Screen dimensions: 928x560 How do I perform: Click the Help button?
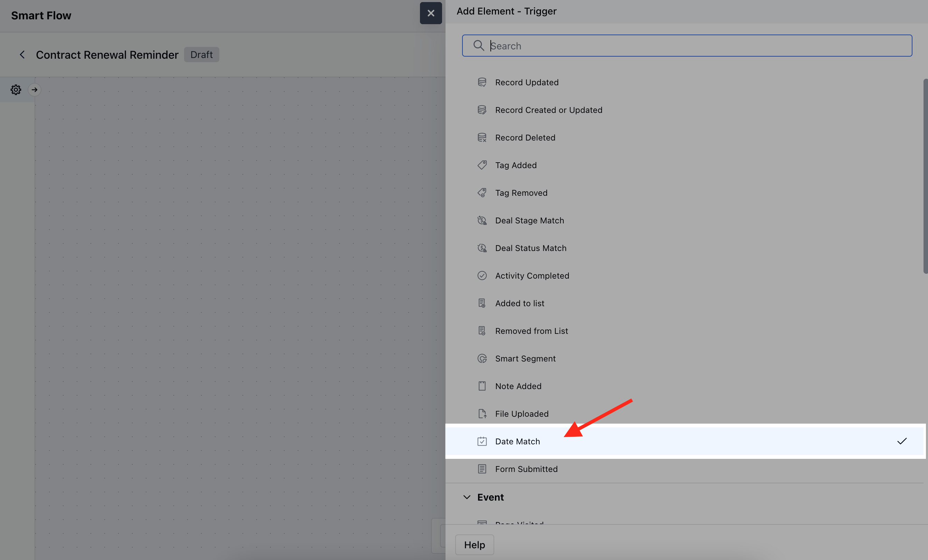(x=474, y=544)
